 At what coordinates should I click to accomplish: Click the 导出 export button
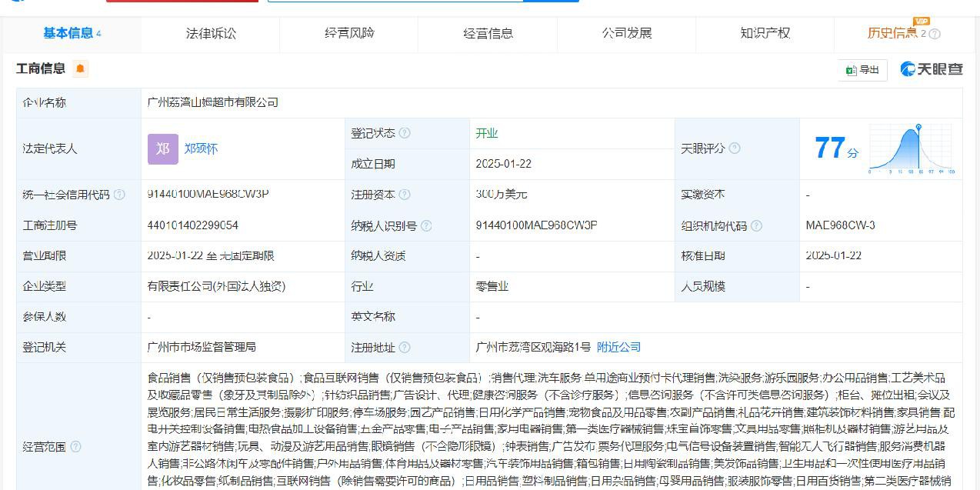click(x=862, y=69)
